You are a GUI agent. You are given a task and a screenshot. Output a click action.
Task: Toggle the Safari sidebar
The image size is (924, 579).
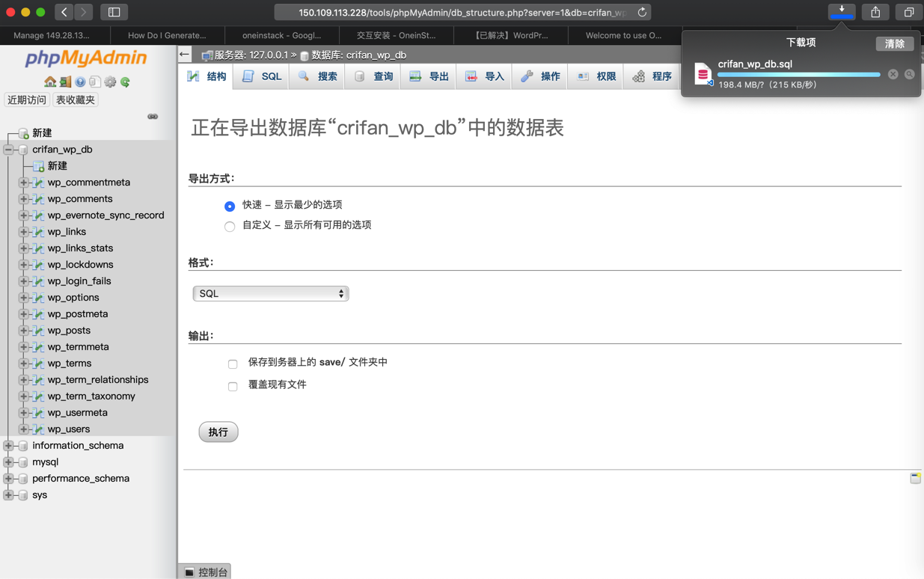point(114,12)
